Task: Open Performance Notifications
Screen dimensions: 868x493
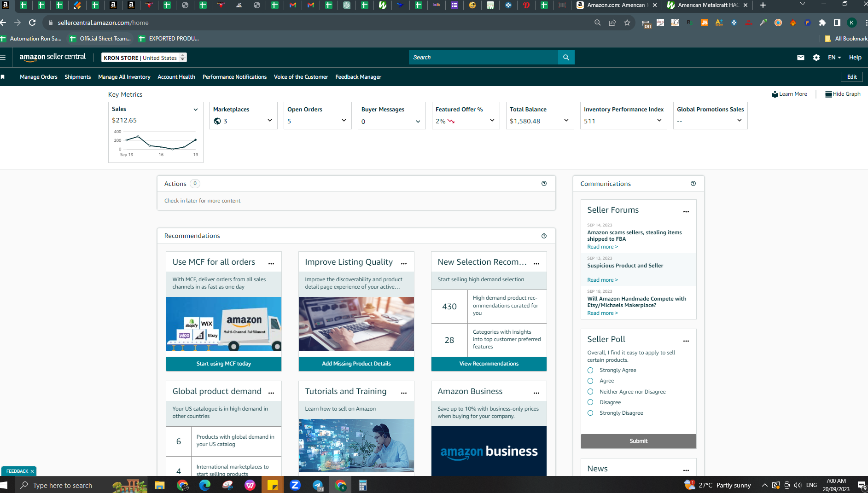Action: coord(234,77)
